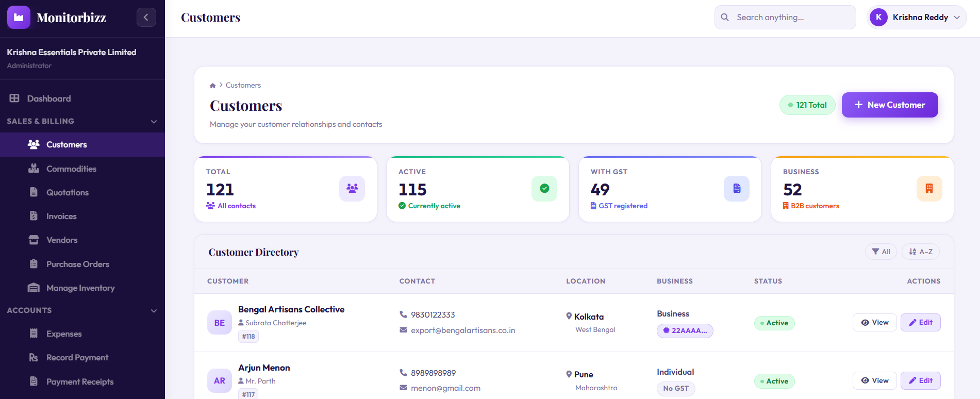Click the Quotations document icon

click(x=34, y=192)
